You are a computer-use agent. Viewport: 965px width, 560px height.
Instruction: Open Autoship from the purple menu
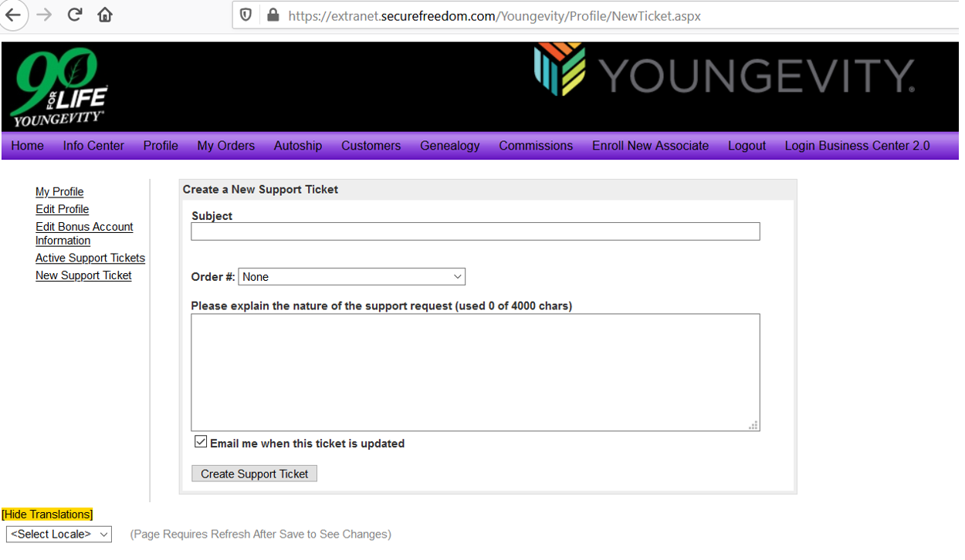click(x=297, y=146)
